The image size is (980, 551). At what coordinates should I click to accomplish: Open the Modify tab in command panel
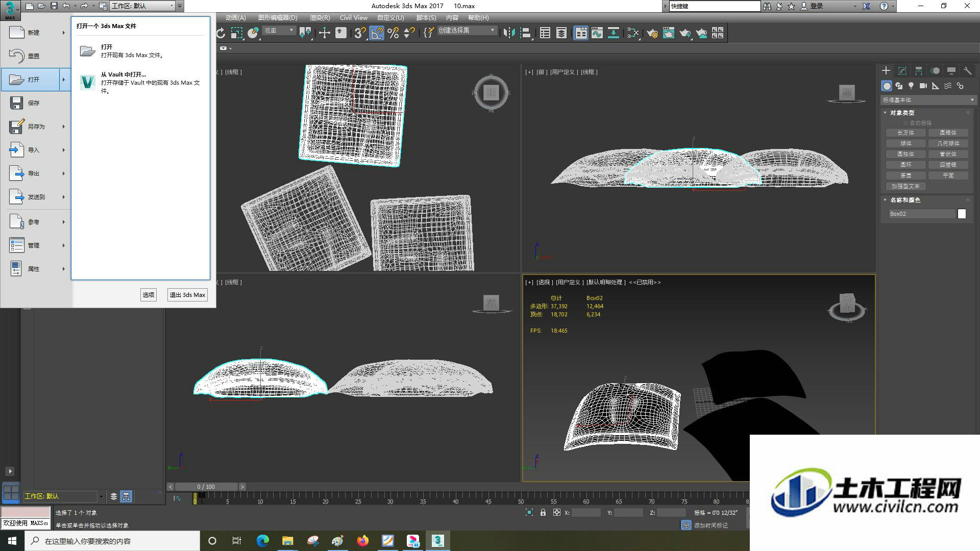(x=902, y=71)
